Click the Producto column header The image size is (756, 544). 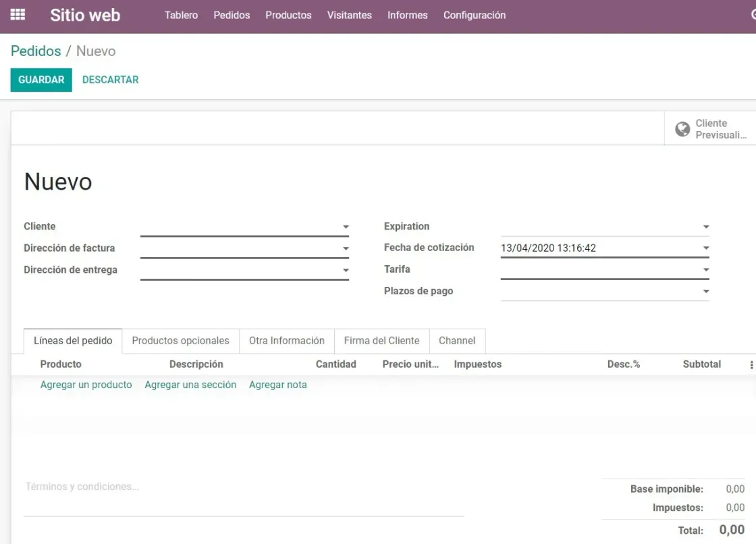pos(61,364)
